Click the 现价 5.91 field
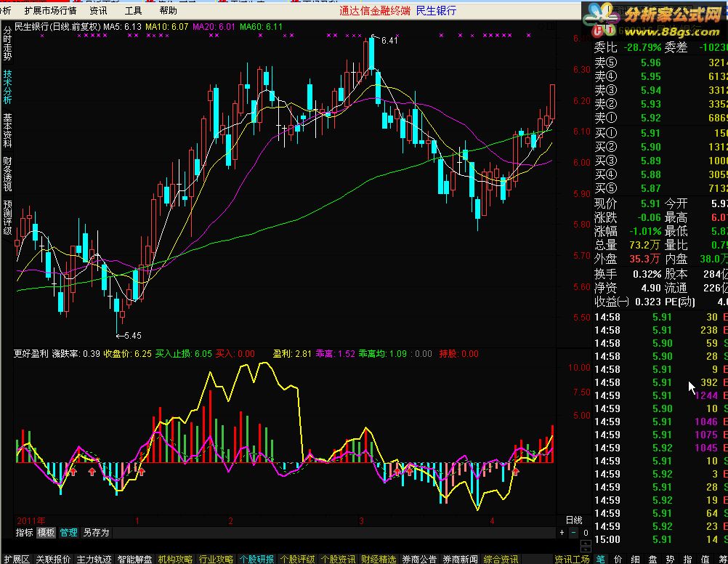The height and width of the screenshot is (564, 728). tap(627, 204)
